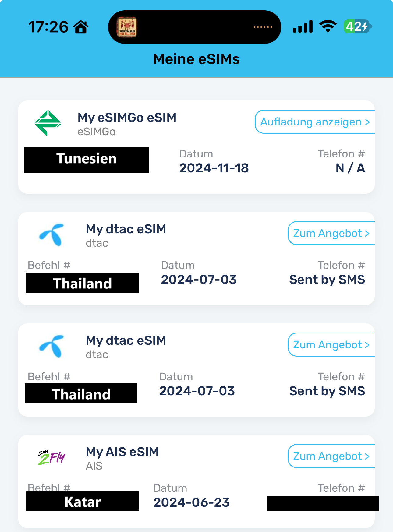Tap the Wi-Fi status icon
The width and height of the screenshot is (393, 532).
328,26
